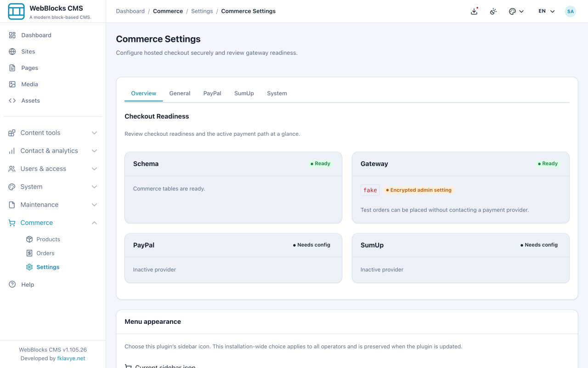Select the Overview tab
Viewport: 588px width, 368px height.
144,93
